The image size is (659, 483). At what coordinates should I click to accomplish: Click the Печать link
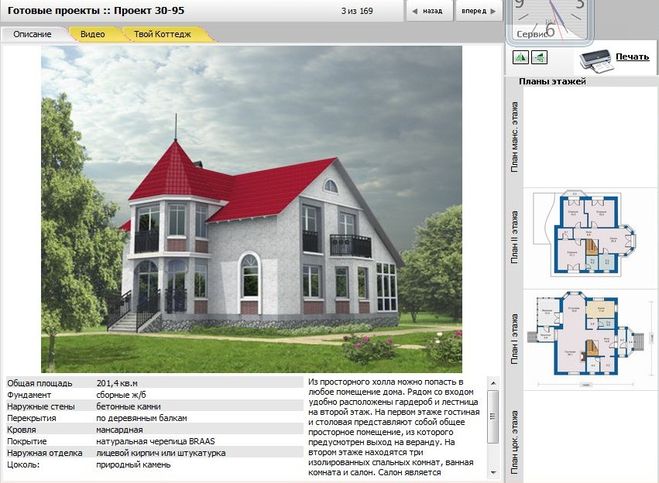coord(631,57)
